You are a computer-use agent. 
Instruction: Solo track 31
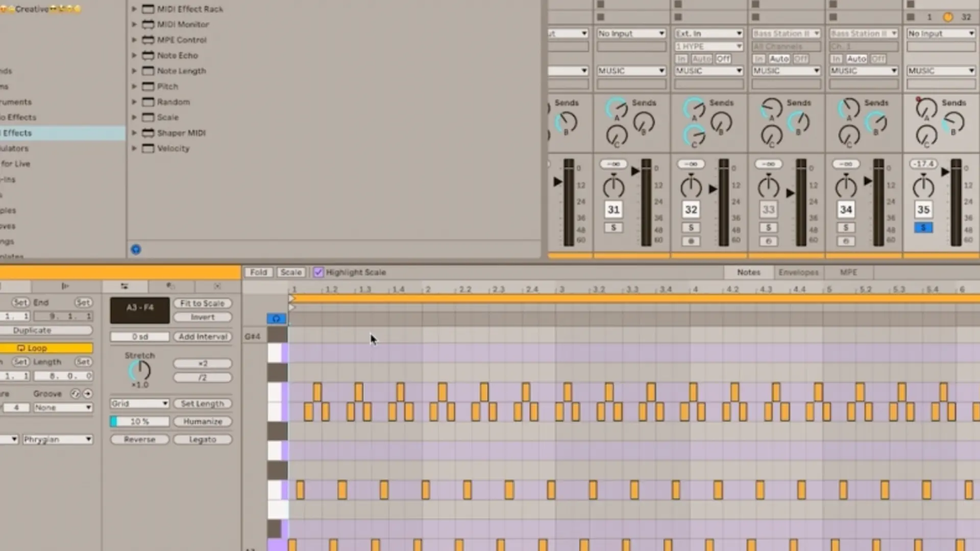click(614, 228)
